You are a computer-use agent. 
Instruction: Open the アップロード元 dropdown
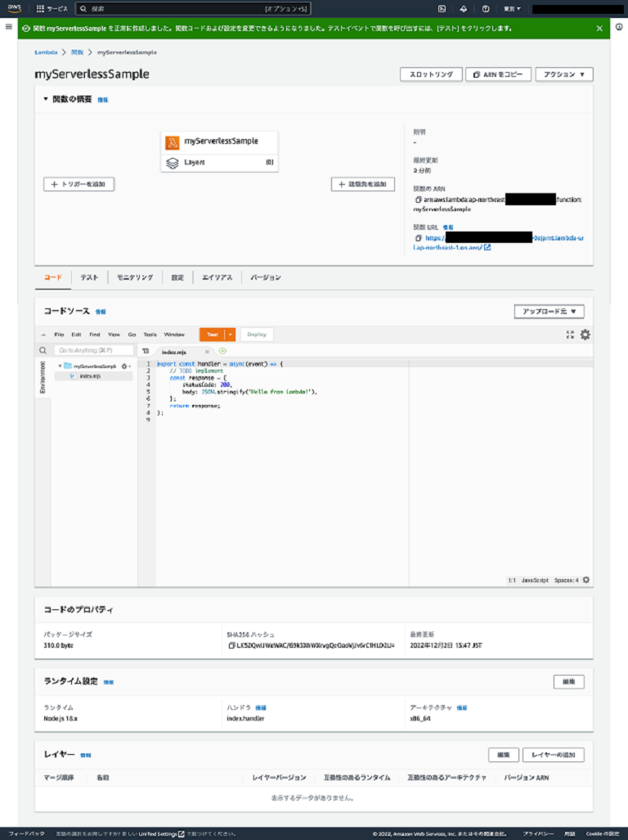[549, 312]
